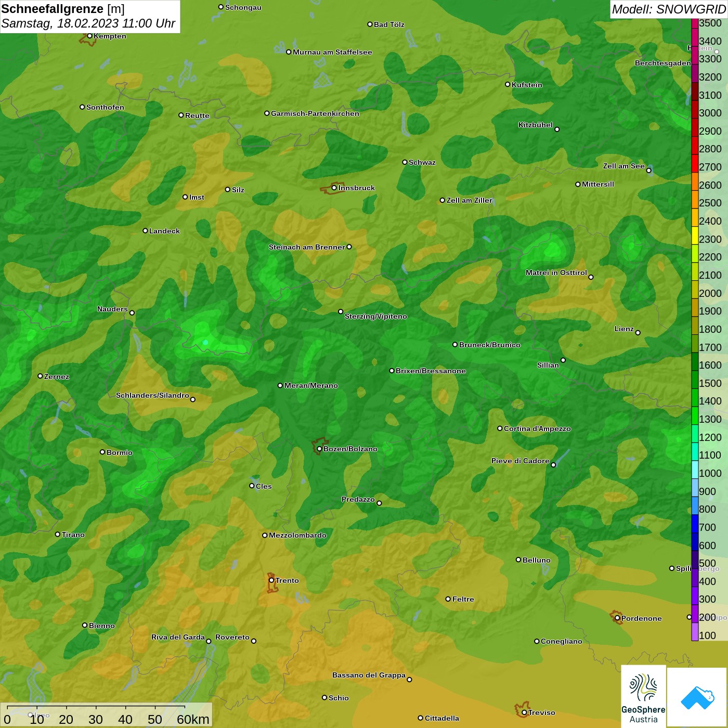Click the Schongau label
The height and width of the screenshot is (728, 728).
243,7
